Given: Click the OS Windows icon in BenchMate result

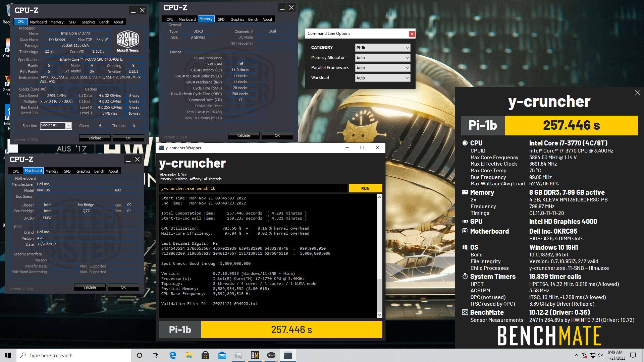Looking at the screenshot, I should tap(465, 247).
